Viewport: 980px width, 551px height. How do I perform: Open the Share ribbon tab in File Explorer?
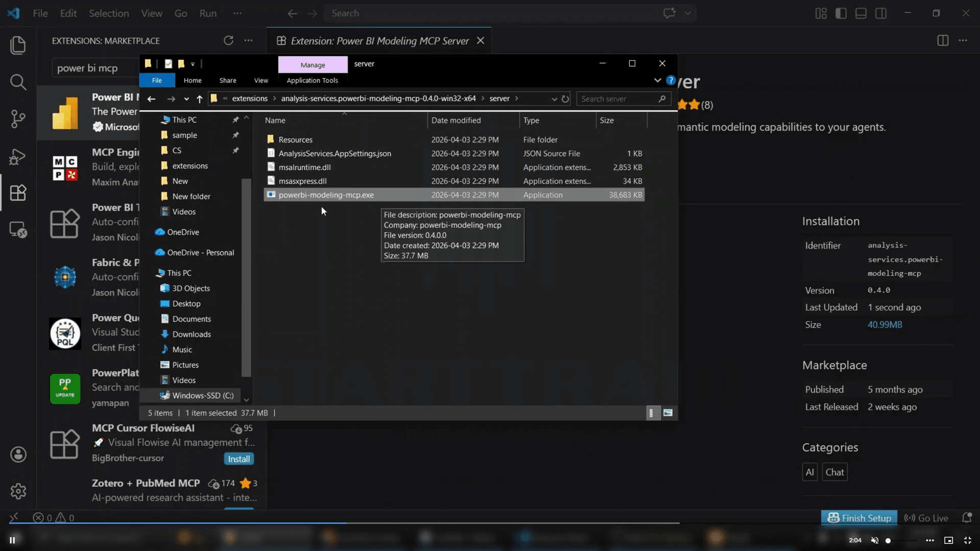[228, 80]
